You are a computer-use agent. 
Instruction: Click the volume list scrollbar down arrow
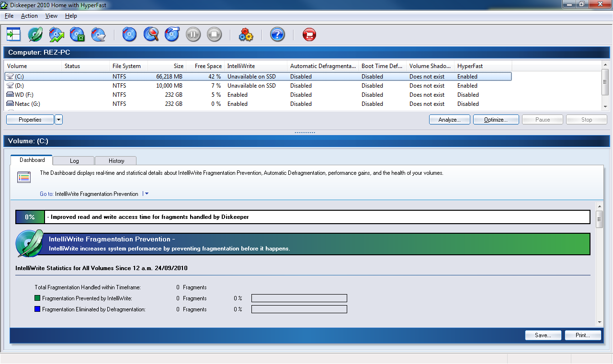pos(605,107)
